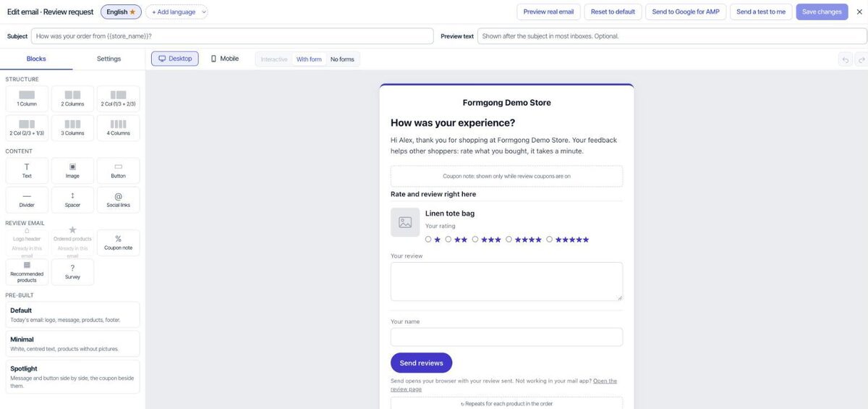
Task: Close the email editor with the X
Action: tap(859, 12)
